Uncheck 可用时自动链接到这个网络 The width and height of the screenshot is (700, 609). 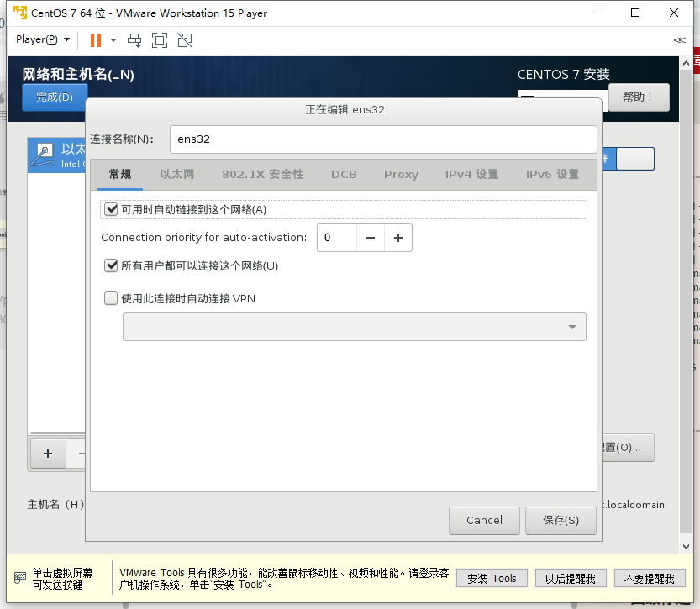[112, 209]
